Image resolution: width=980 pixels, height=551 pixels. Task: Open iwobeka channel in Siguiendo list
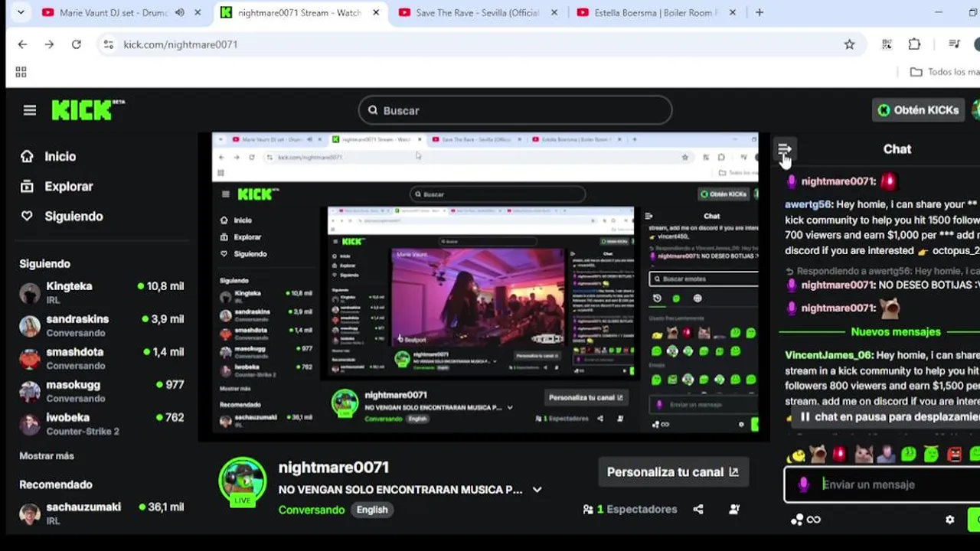pyautogui.click(x=101, y=424)
